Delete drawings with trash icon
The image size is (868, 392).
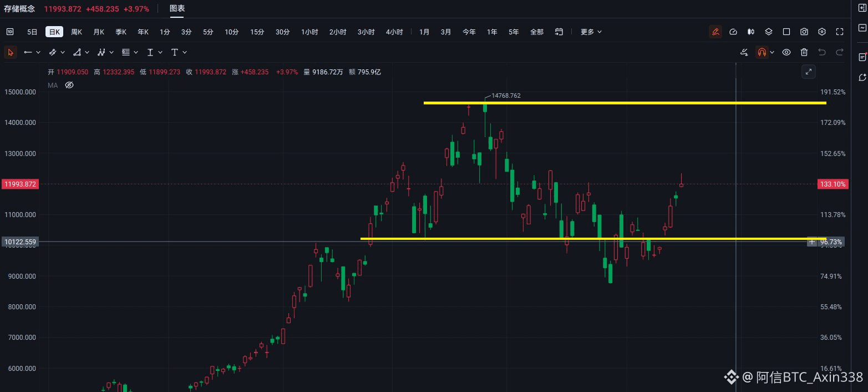coord(804,52)
